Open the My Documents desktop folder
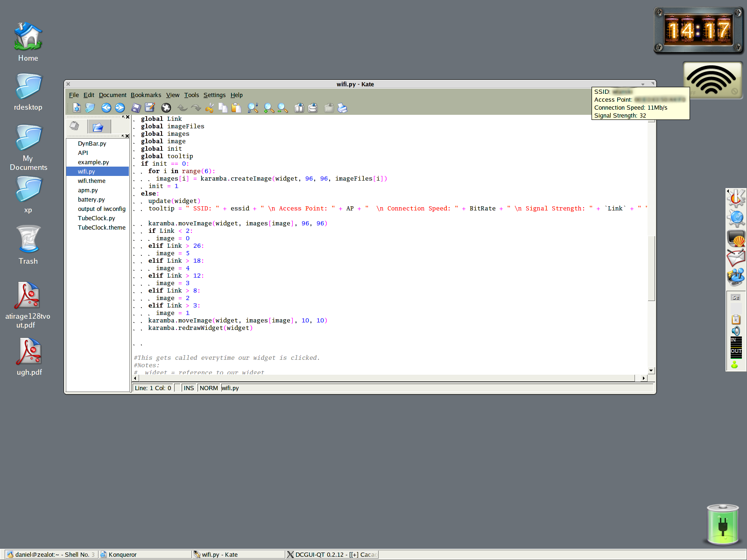The width and height of the screenshot is (747, 560). tap(28, 147)
